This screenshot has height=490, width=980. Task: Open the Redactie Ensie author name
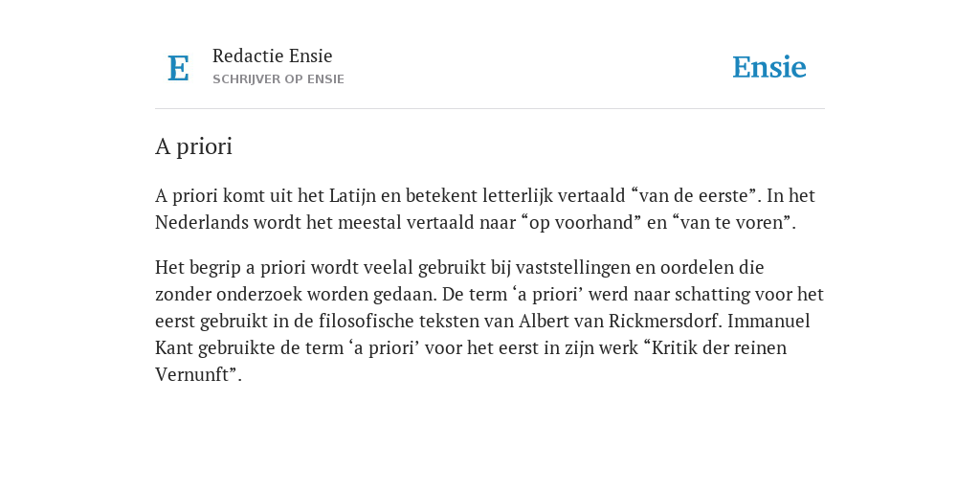pyautogui.click(x=273, y=56)
